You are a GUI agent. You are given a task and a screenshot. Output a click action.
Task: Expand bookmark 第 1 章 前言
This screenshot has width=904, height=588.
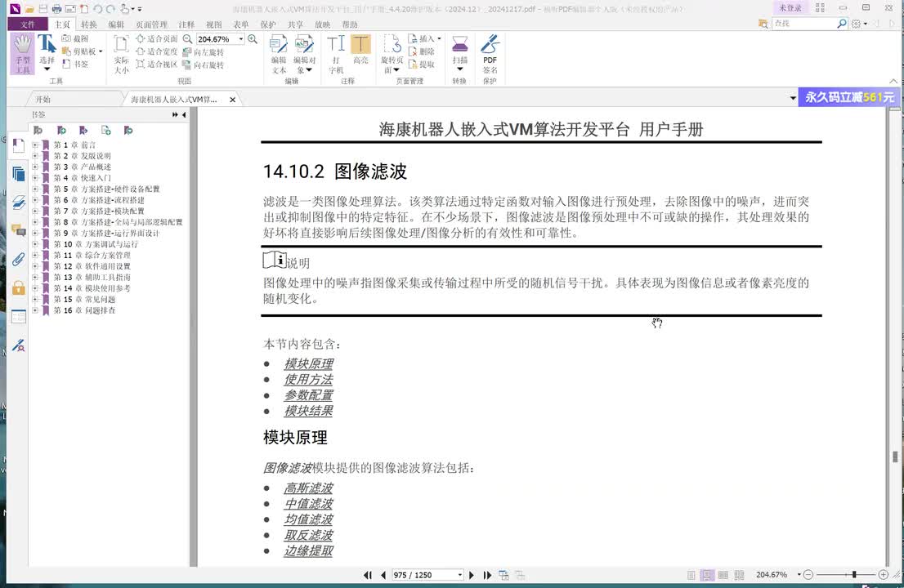(x=35, y=145)
